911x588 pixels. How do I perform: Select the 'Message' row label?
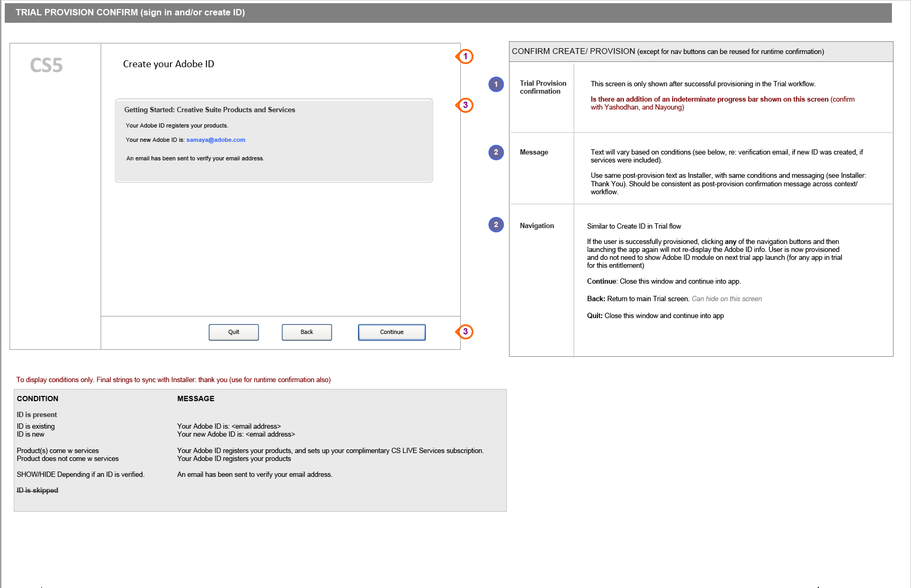click(534, 152)
